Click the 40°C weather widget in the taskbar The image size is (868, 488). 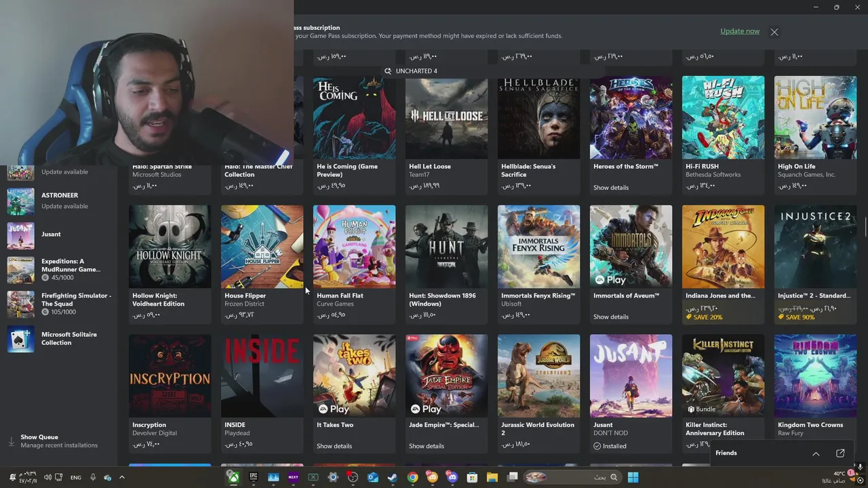pyautogui.click(x=838, y=477)
